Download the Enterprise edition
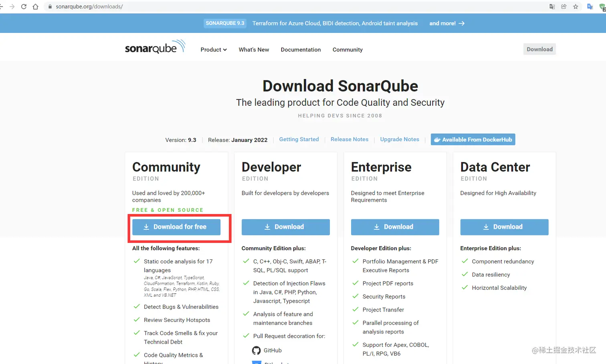This screenshot has height=364, width=606. (x=395, y=227)
